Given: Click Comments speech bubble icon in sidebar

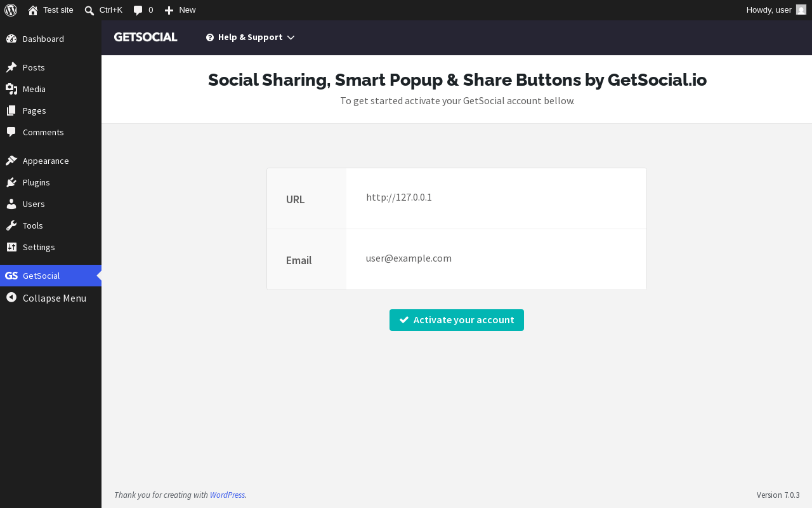Looking at the screenshot, I should pyautogui.click(x=11, y=132).
